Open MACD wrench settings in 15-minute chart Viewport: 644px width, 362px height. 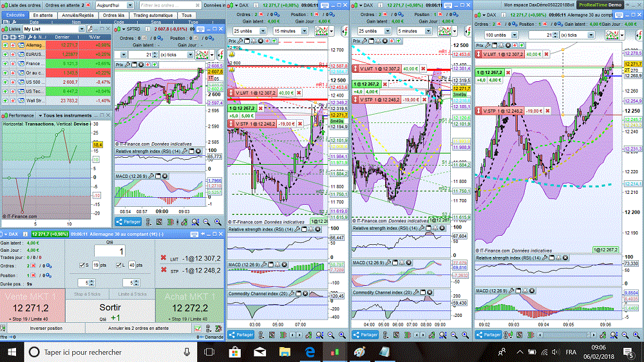pos(264,265)
